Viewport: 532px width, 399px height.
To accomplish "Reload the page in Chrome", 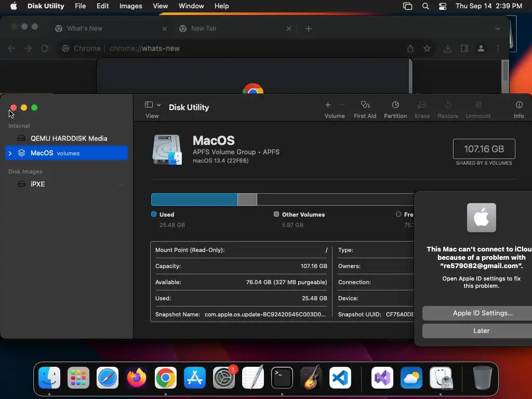I will 45,48.
